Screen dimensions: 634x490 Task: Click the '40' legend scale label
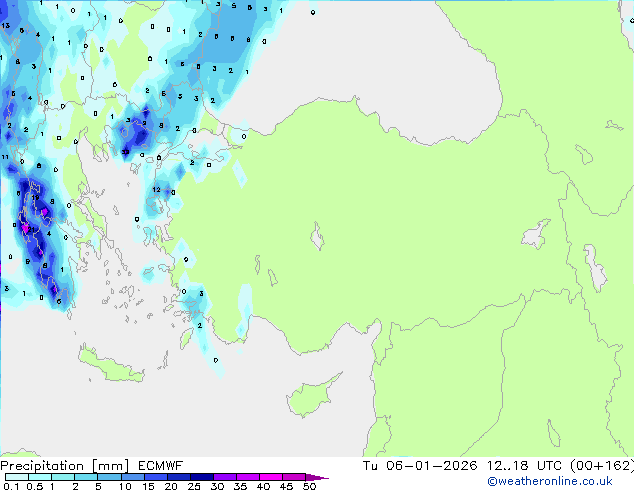click(263, 486)
